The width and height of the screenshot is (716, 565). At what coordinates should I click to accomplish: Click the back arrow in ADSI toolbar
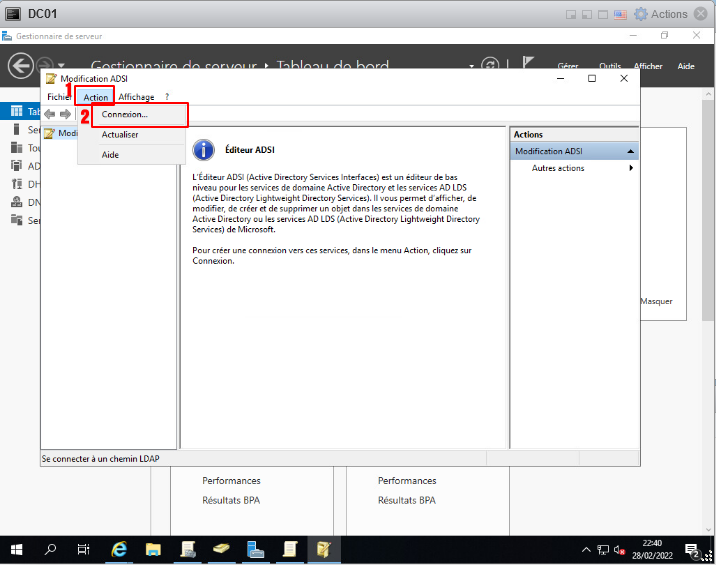pos(50,115)
